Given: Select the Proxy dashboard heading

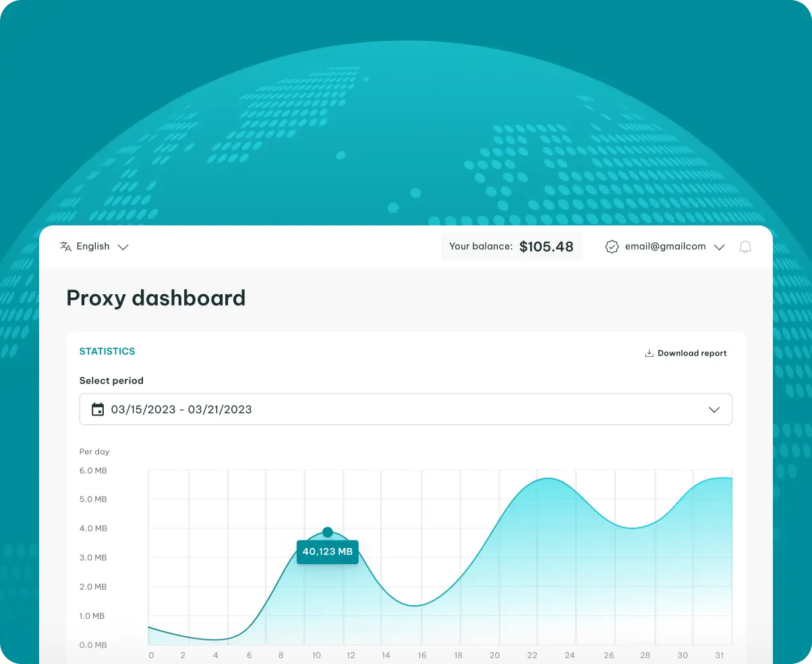Looking at the screenshot, I should (156, 298).
